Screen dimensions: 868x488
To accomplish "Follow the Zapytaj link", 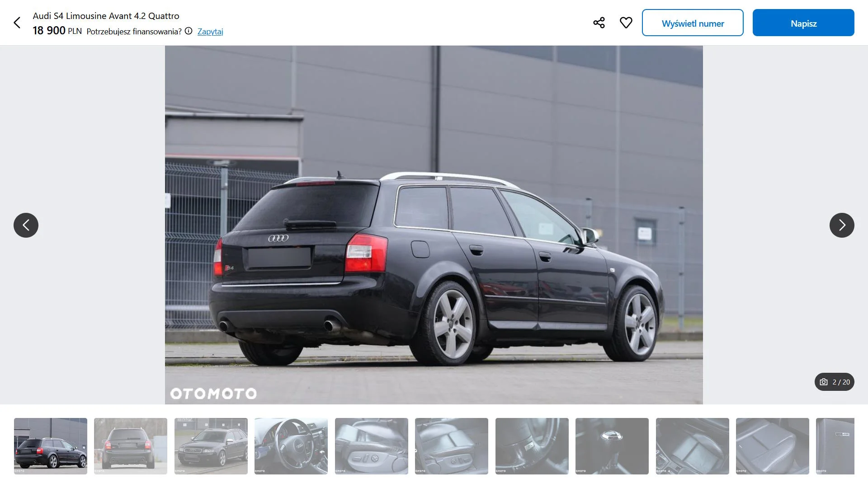I will coord(210,32).
